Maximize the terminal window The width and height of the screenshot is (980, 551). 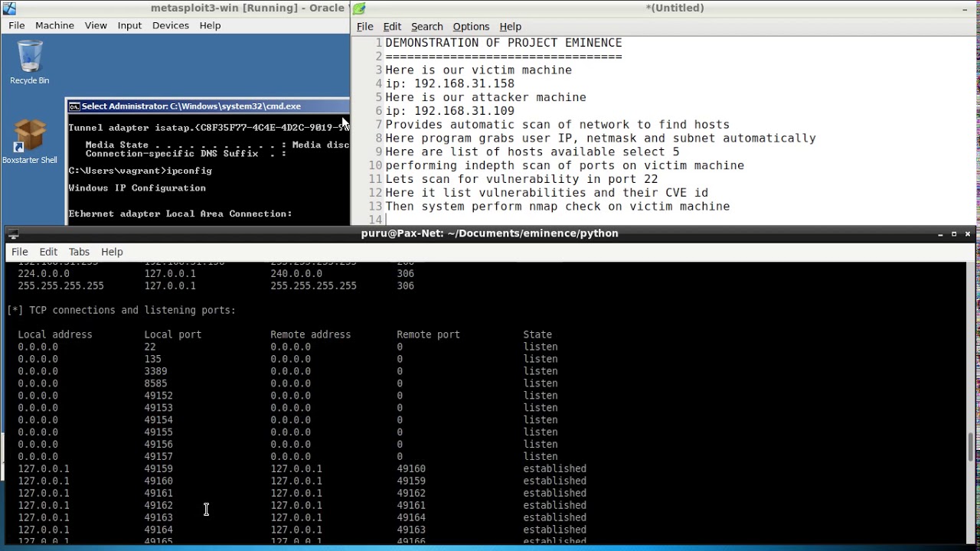pos(954,234)
